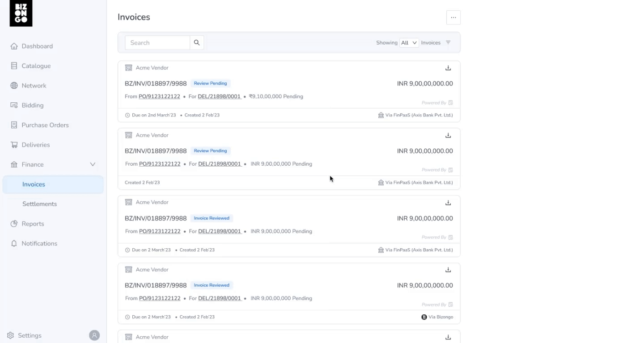The image size is (644, 343).
Task: Click the Search input field
Action: (157, 43)
